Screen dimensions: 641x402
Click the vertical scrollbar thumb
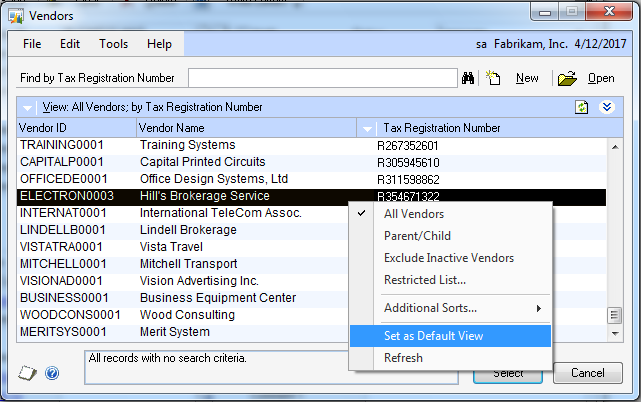coord(614,315)
